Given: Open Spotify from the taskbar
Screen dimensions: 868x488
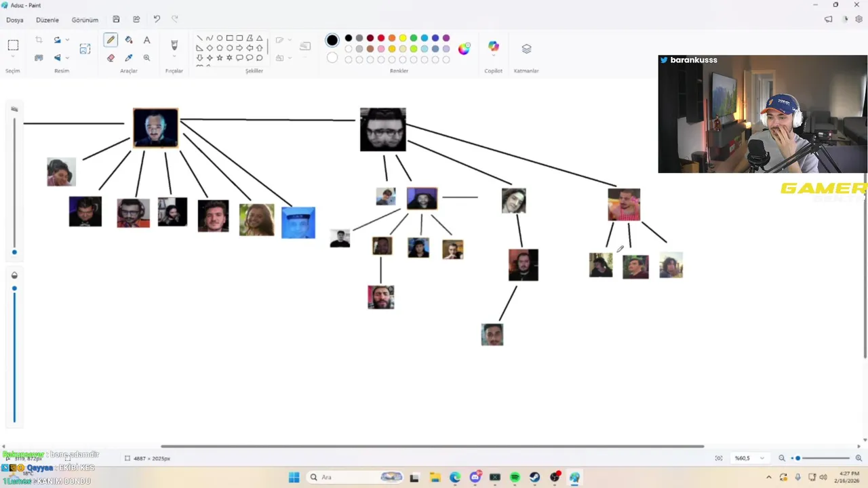Looking at the screenshot, I should tap(515, 477).
